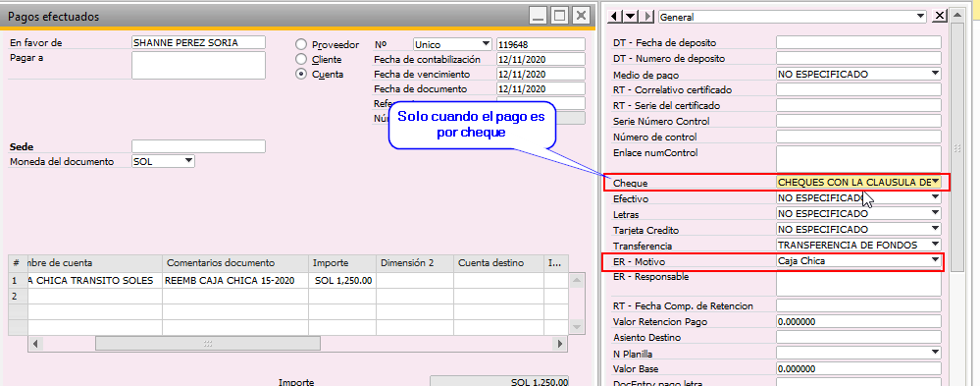This screenshot has height=386, width=980.
Task: Click the Comentarios documento column header
Action: click(x=235, y=263)
